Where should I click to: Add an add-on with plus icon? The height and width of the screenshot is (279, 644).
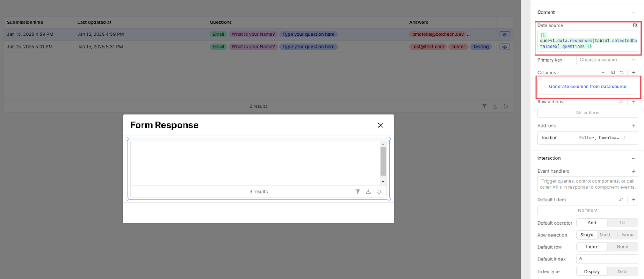634,126
